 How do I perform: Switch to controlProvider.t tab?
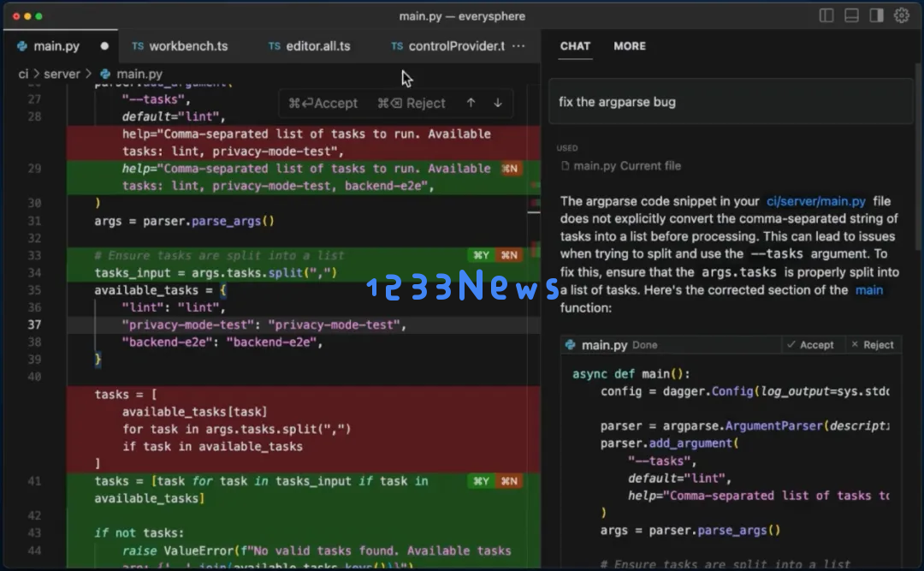[447, 46]
